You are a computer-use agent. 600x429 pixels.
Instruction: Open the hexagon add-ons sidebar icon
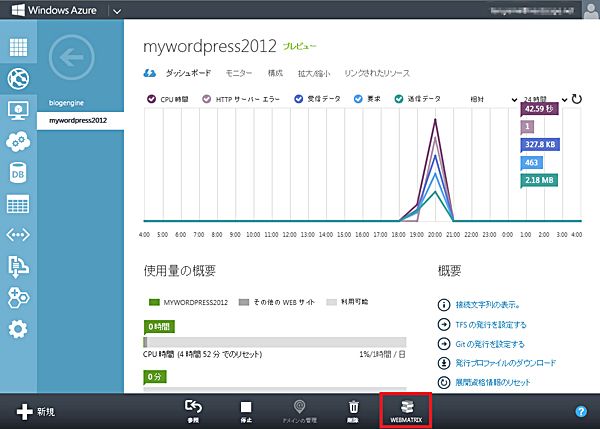point(18,298)
